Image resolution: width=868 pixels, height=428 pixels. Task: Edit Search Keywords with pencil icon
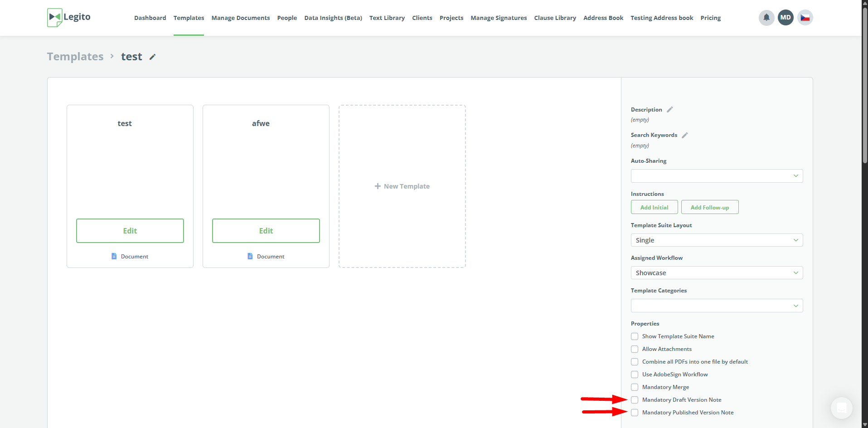click(x=685, y=135)
